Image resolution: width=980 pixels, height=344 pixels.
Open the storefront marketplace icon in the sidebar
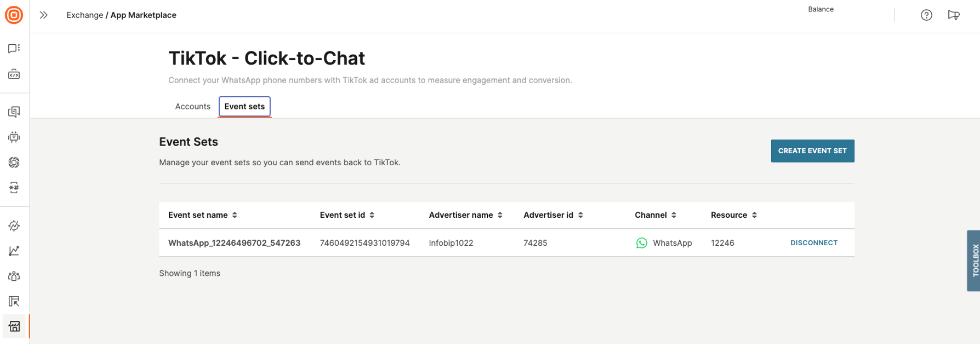14,326
